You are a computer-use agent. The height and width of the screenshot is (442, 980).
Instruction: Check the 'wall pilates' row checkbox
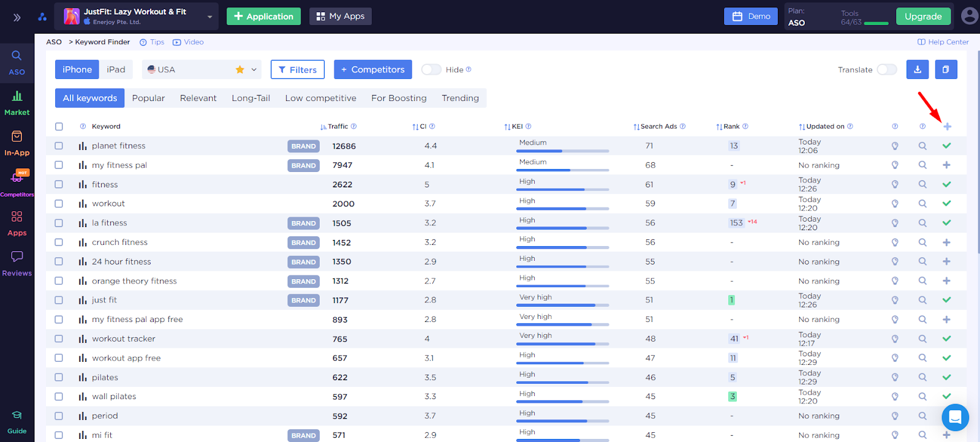pyautogui.click(x=59, y=396)
